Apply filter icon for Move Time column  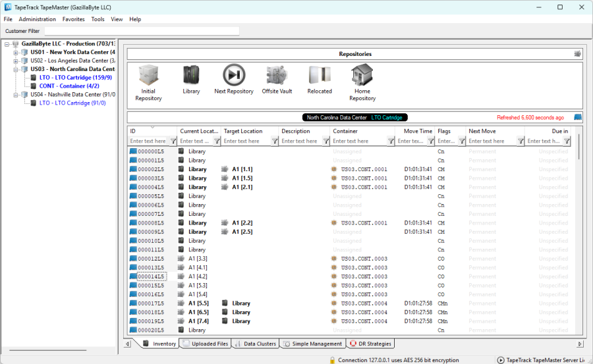click(431, 141)
